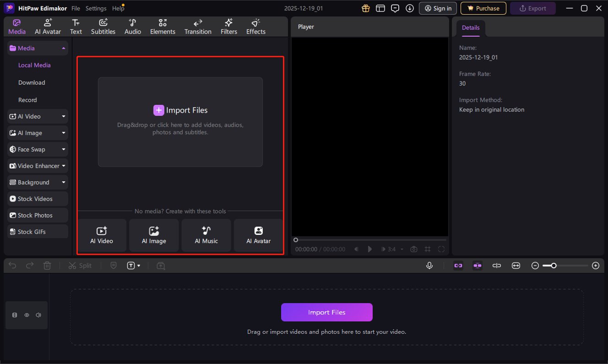Open the layout switcher icon in title bar
Viewport: 608px width, 364px height.
pyautogui.click(x=380, y=8)
